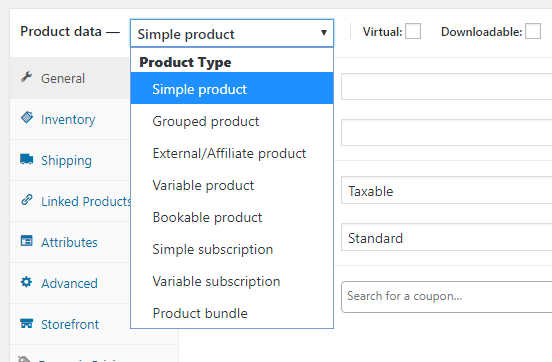Switch to the Attributes tab
This screenshot has width=552, height=362.
coord(70,242)
